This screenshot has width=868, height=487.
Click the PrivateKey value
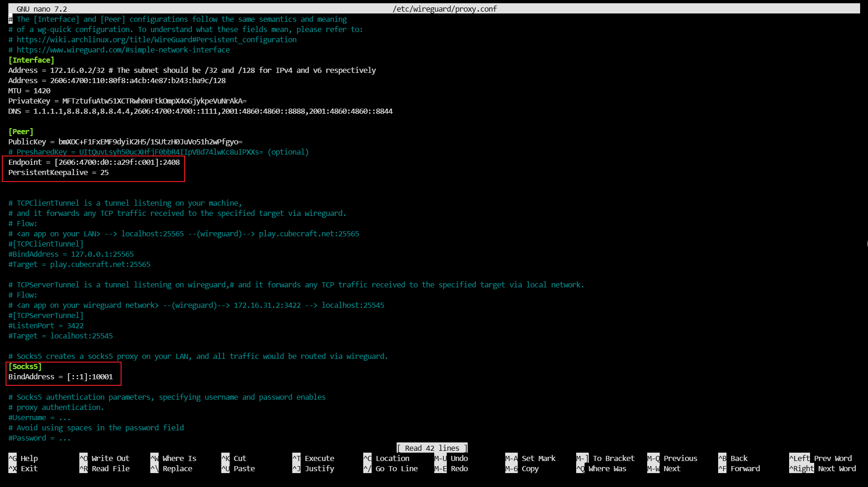154,101
